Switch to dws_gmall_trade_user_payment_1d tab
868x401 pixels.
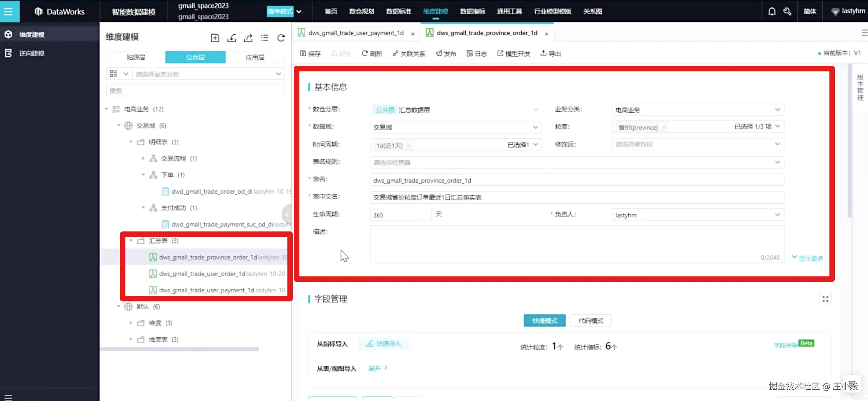[355, 33]
